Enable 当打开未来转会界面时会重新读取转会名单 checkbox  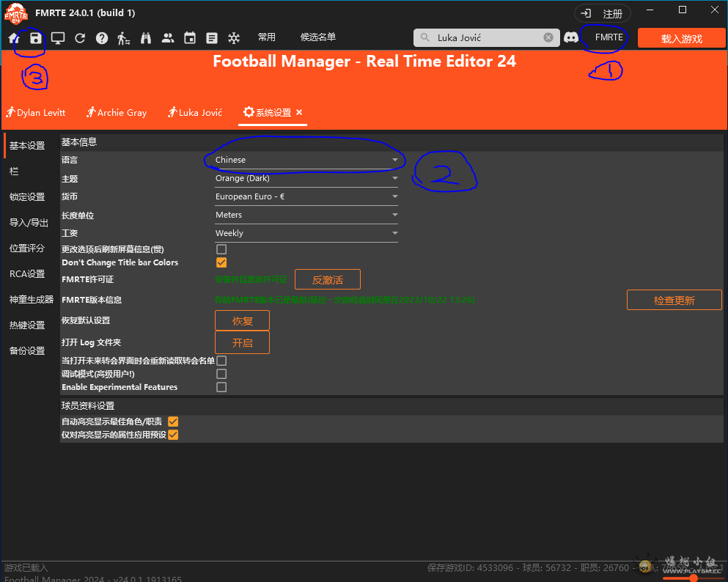point(221,361)
